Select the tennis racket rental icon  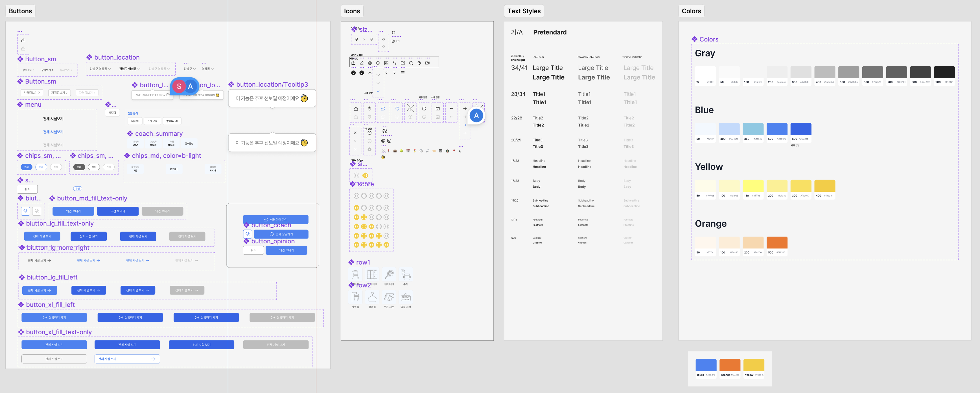[x=389, y=274]
